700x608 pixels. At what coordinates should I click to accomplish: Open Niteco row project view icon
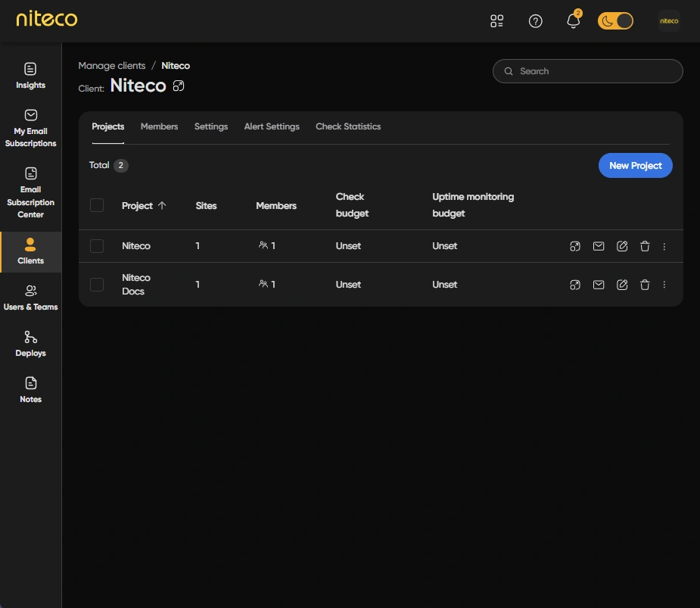(x=575, y=246)
